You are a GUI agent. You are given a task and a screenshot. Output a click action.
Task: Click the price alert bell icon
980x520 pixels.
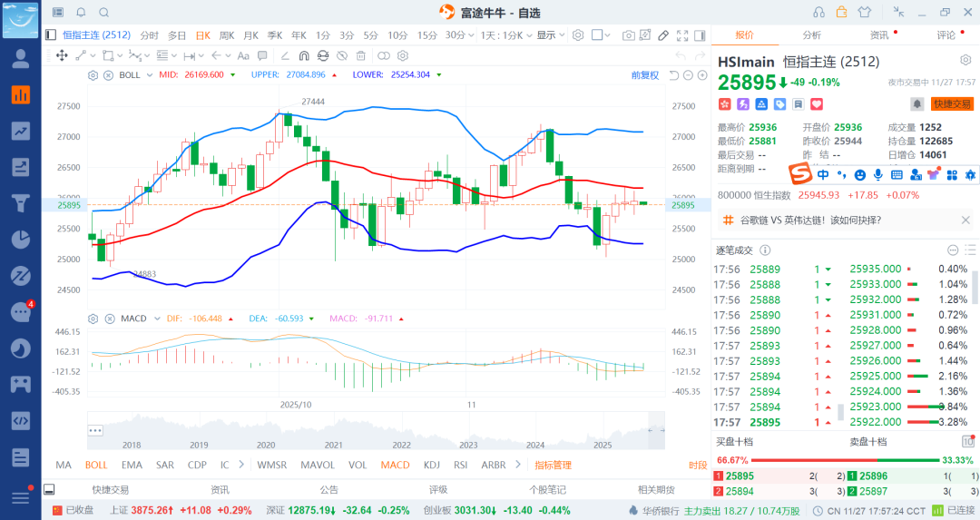click(x=916, y=104)
